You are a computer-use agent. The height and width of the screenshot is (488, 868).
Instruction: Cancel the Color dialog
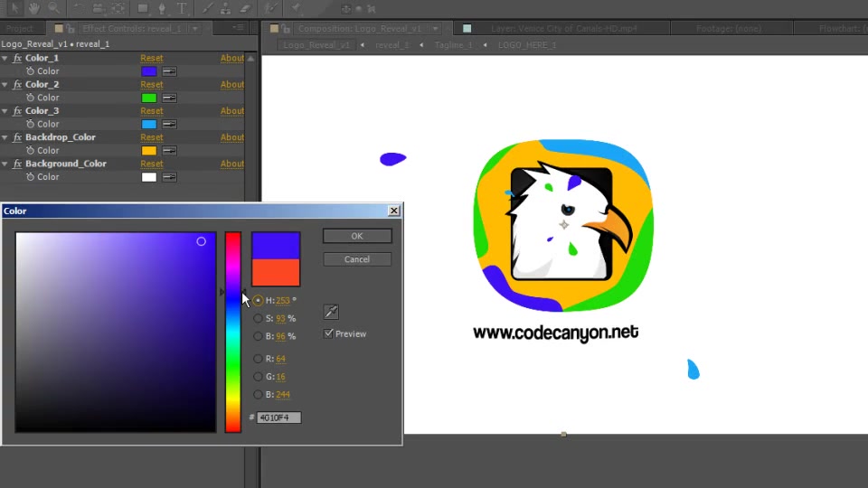357,259
